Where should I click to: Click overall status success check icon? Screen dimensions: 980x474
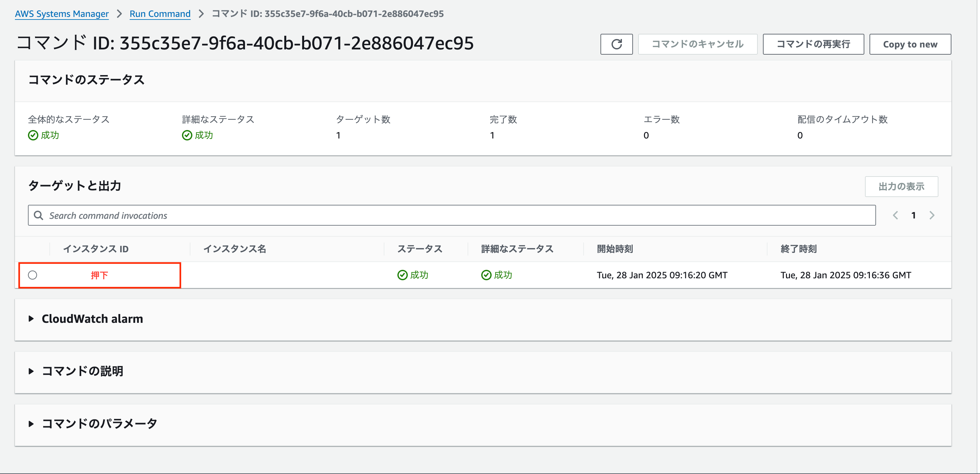[33, 135]
